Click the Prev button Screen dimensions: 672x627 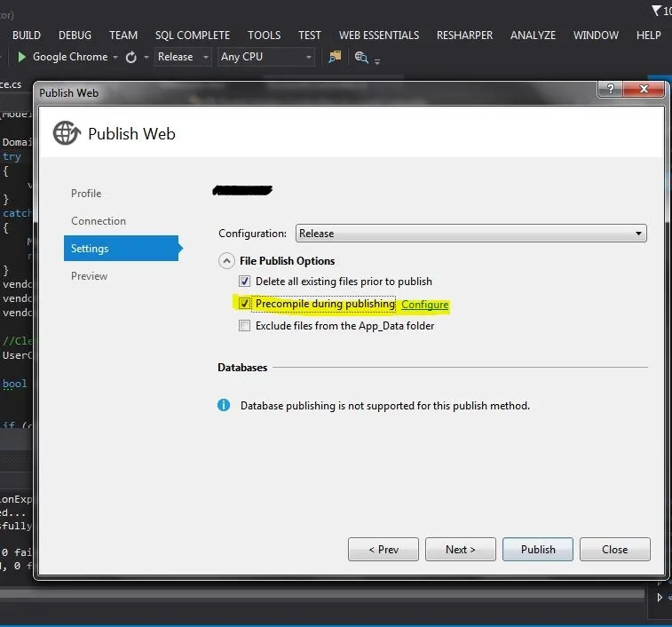(383, 549)
